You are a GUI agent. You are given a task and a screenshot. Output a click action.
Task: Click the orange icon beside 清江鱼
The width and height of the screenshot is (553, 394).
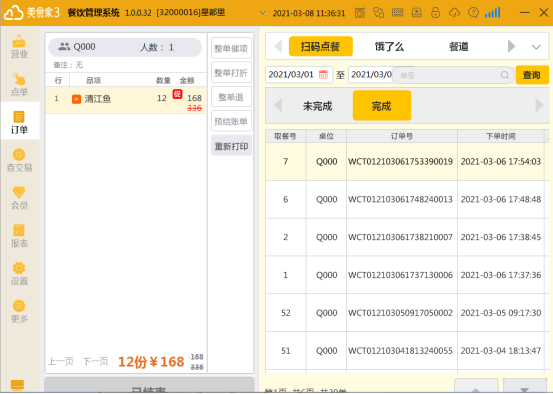coord(76,99)
